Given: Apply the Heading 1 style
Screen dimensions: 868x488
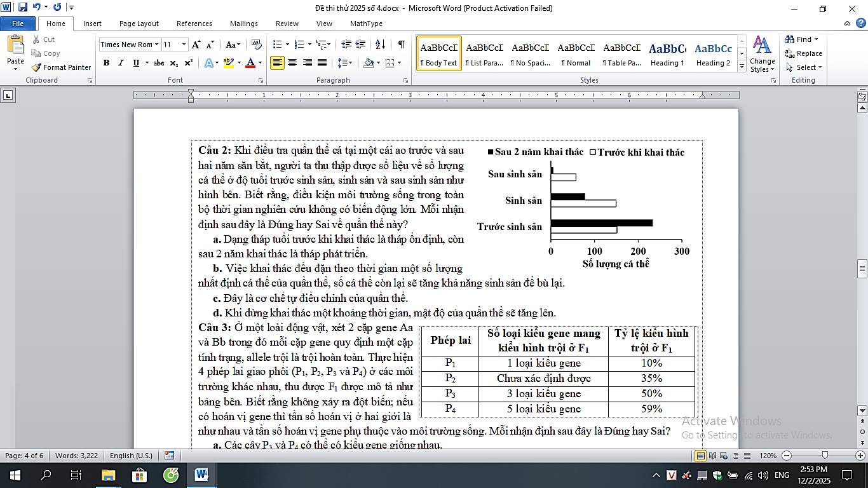Looking at the screenshot, I should [x=667, y=54].
